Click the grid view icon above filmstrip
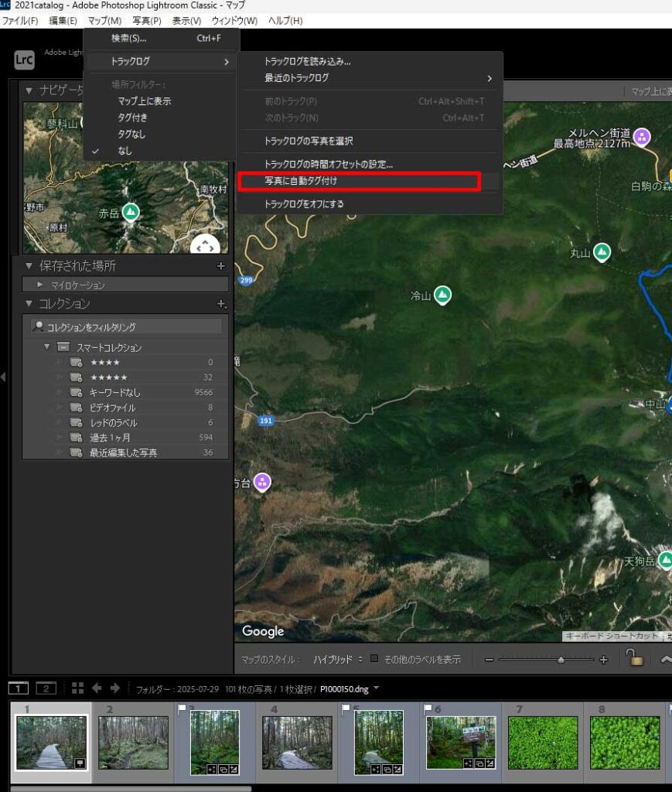This screenshot has width=672, height=792. point(77,688)
